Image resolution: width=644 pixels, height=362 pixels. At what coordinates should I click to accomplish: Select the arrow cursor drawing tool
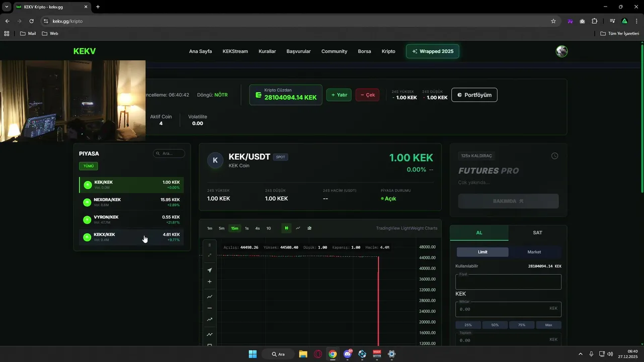(x=210, y=270)
